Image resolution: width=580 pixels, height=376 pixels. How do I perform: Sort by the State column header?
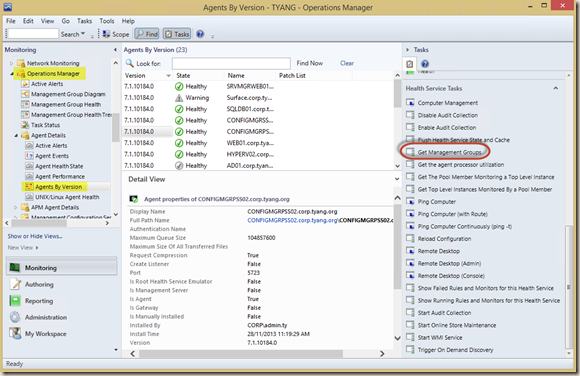(199, 75)
